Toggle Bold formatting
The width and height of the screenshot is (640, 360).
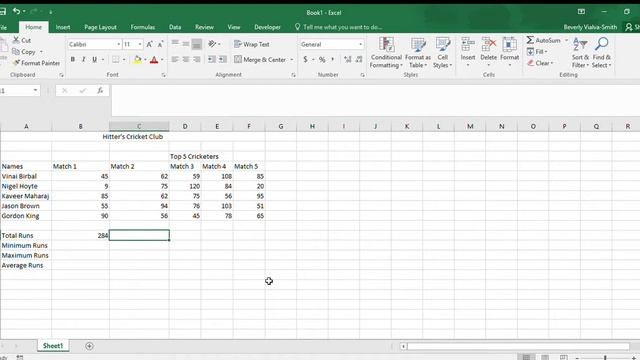click(73, 60)
